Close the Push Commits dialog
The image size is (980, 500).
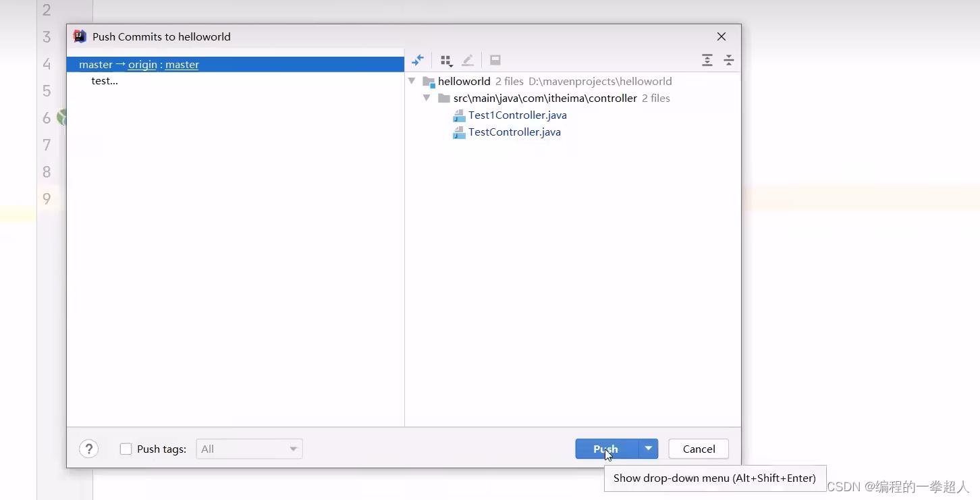pos(722,36)
